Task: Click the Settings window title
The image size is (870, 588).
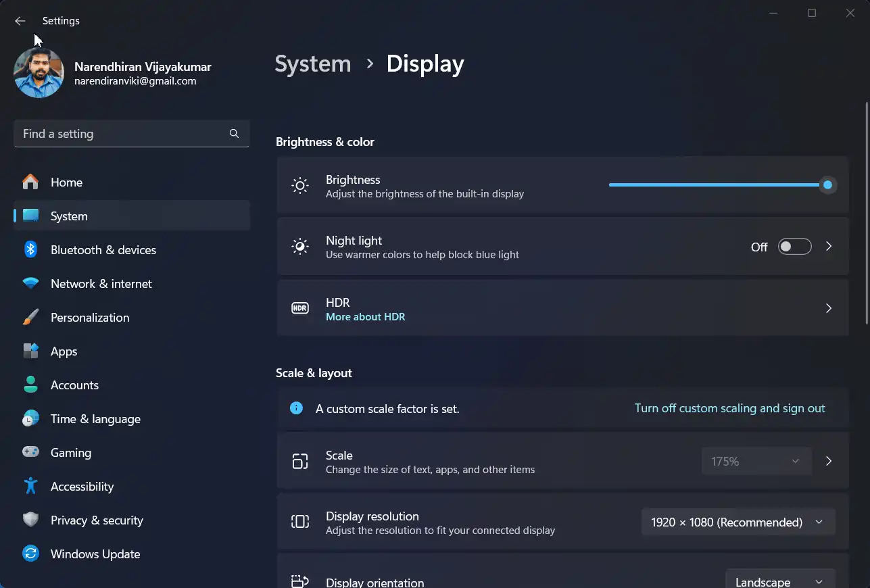Action: (61, 21)
